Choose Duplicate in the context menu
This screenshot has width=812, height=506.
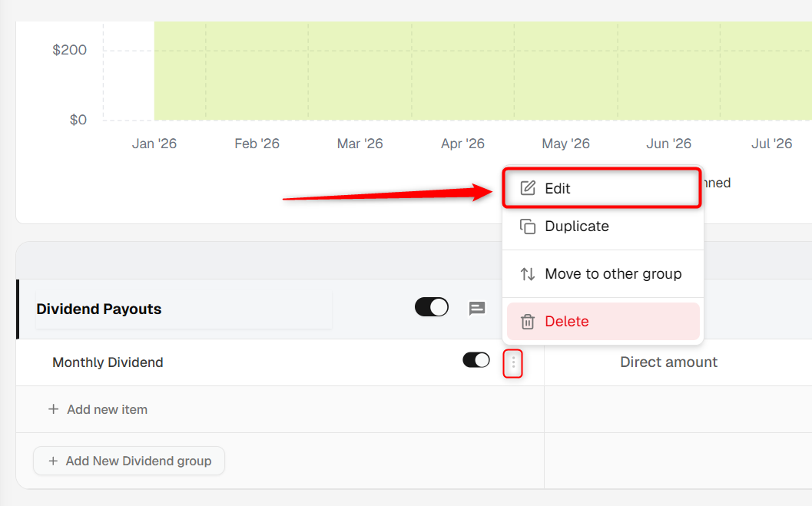coord(603,226)
